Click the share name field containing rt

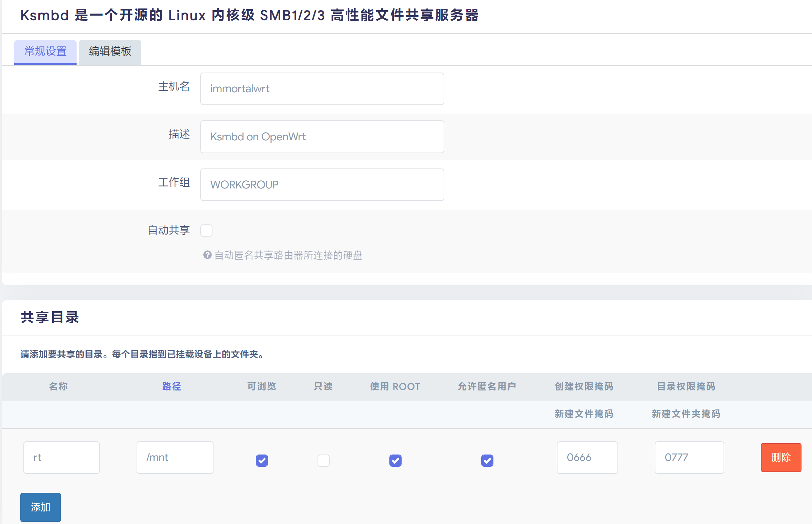[62, 457]
